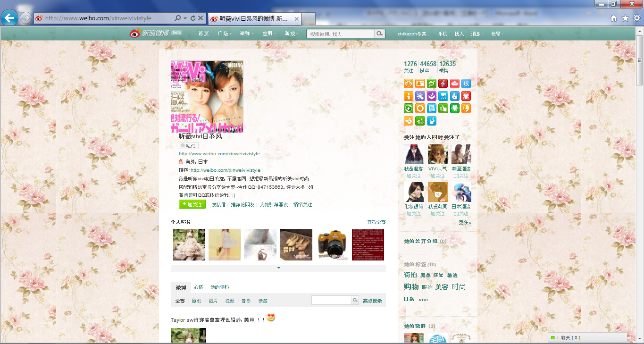Open the 帐号 account dropdown

pos(497,34)
